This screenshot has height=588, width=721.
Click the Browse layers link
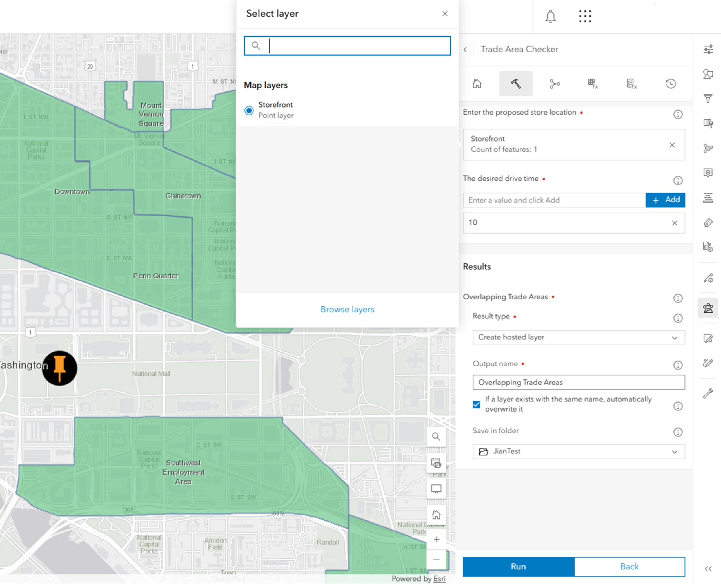pos(347,309)
